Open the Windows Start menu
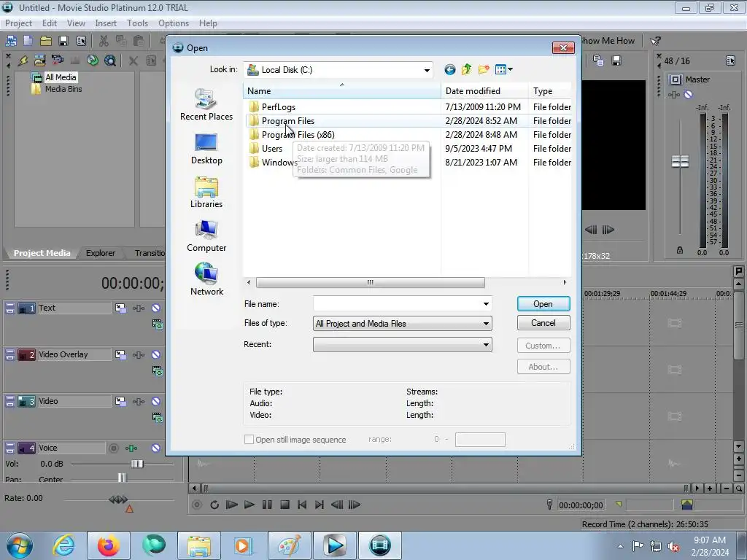The height and width of the screenshot is (560, 747). coord(20,545)
